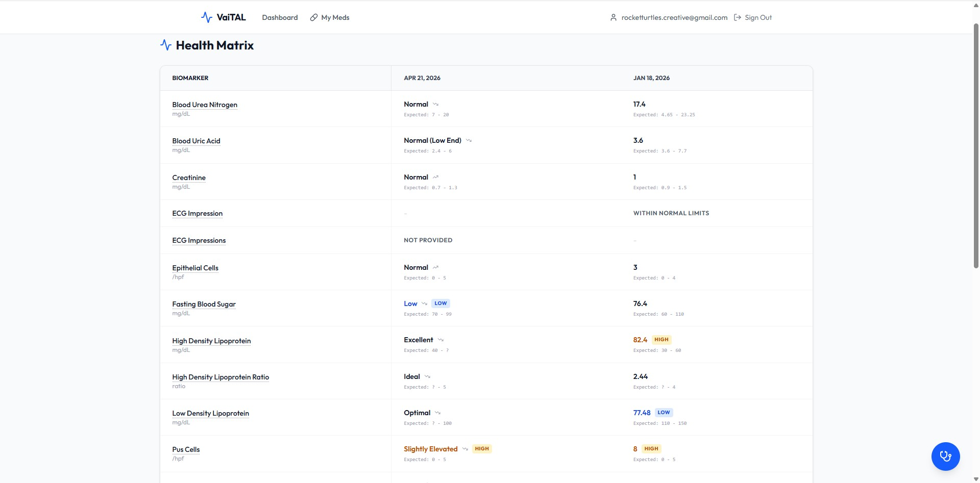The width and height of the screenshot is (980, 483).
Task: Click the Health Matrix pulse icon
Action: pyautogui.click(x=166, y=45)
